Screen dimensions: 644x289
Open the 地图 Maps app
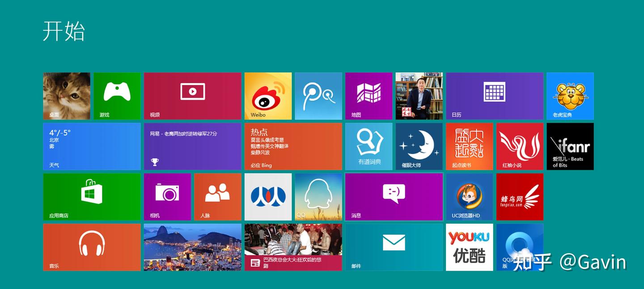tap(369, 96)
